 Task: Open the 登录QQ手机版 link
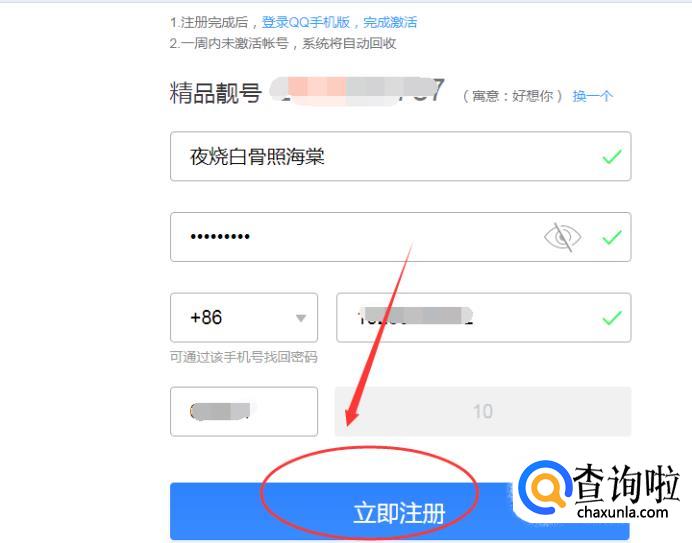pyautogui.click(x=306, y=23)
